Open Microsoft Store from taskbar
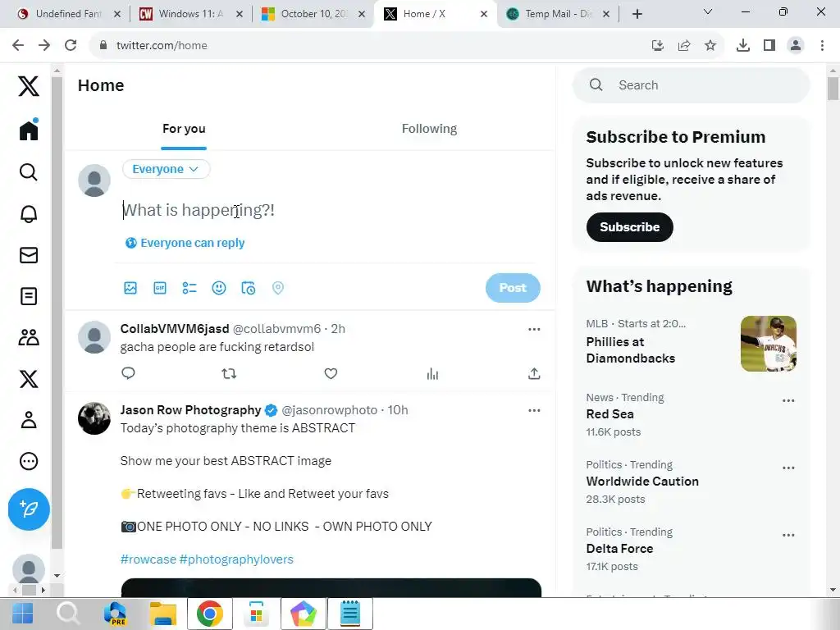Screen dimensions: 840x630 pos(256,614)
